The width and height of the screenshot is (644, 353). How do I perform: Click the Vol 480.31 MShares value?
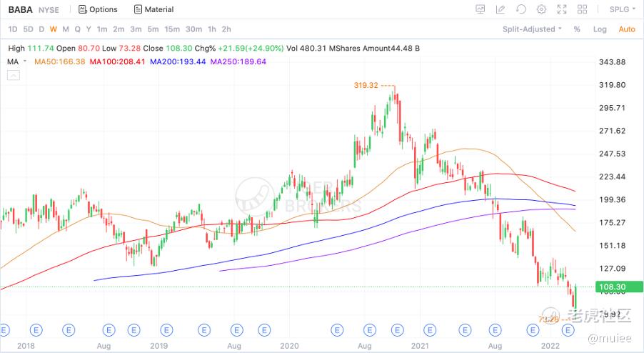323,48
